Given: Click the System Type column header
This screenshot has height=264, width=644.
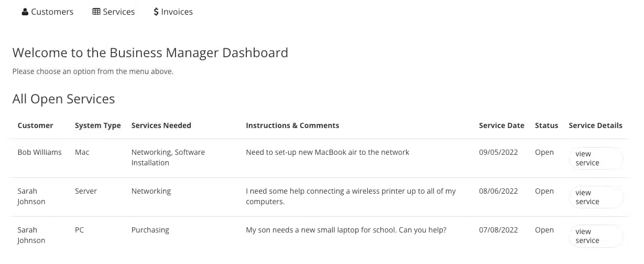Looking at the screenshot, I should (x=97, y=125).
